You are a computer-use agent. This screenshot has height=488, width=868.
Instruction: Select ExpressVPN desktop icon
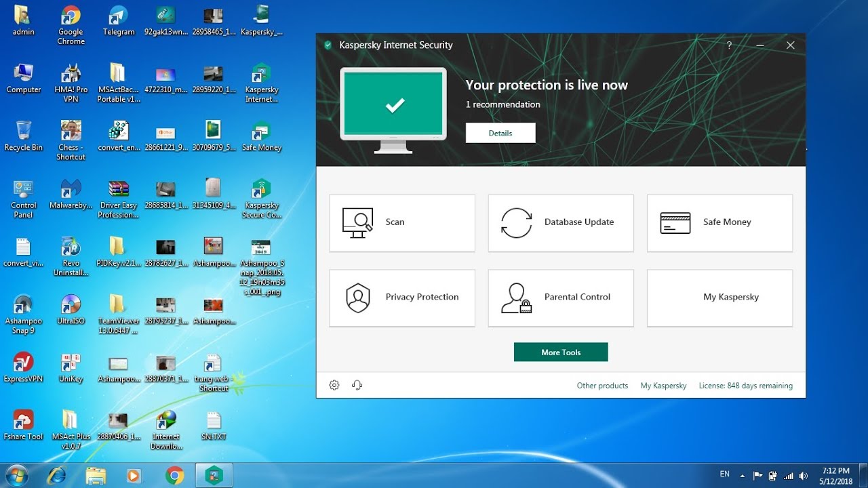click(x=23, y=367)
